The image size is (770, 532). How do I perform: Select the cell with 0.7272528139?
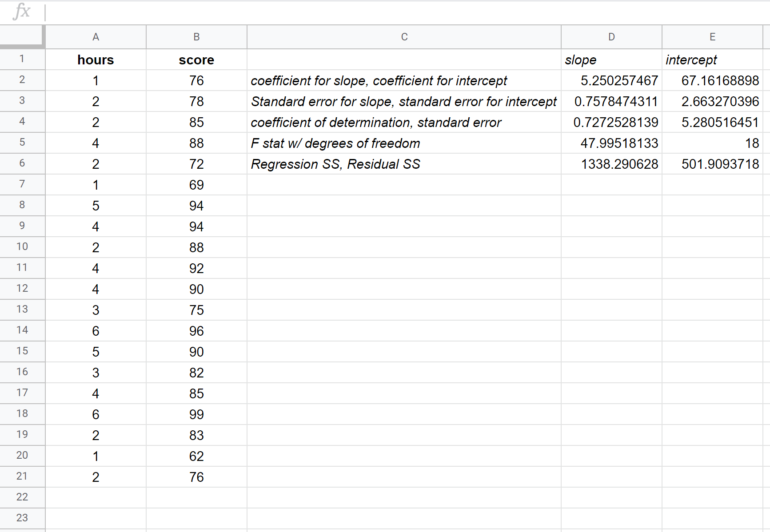click(x=611, y=122)
